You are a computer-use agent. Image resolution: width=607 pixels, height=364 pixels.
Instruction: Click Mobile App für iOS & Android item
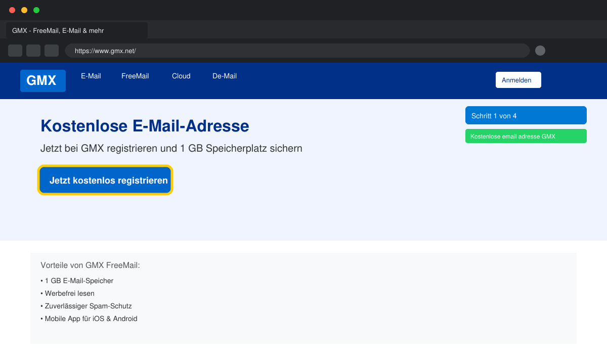click(89, 318)
